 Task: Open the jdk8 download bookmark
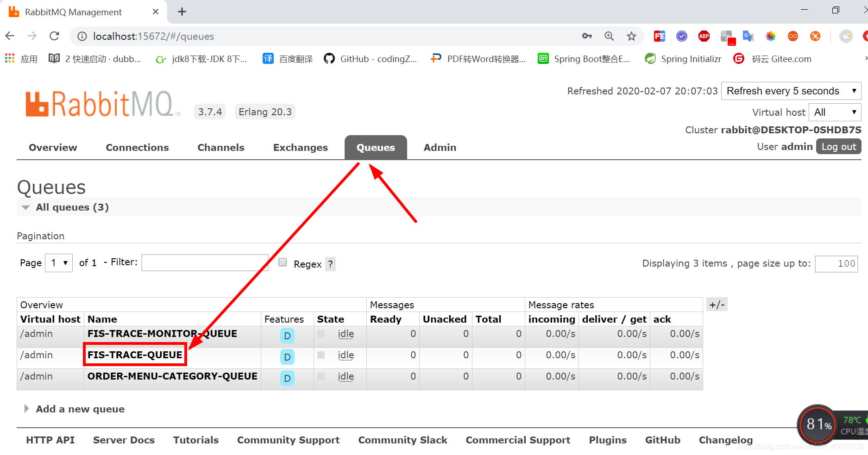(201, 59)
